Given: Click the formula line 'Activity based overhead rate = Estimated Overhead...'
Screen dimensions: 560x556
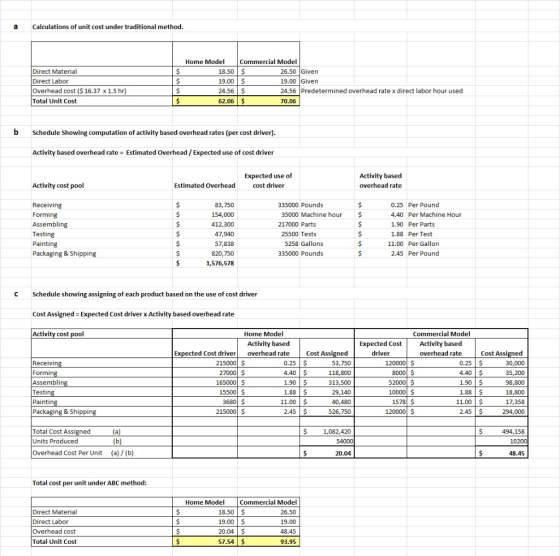Looking at the screenshot, I should click(153, 152).
